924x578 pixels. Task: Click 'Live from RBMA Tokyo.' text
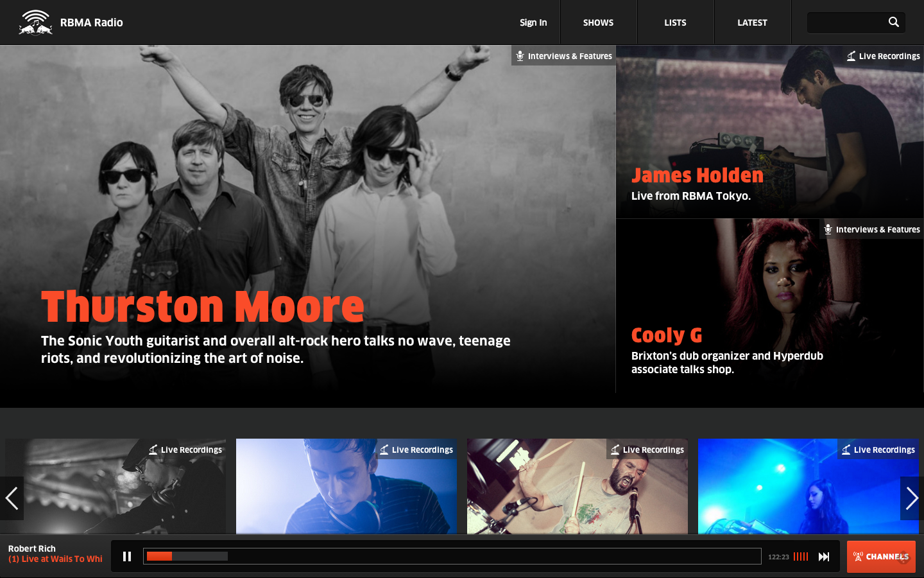[x=691, y=196]
